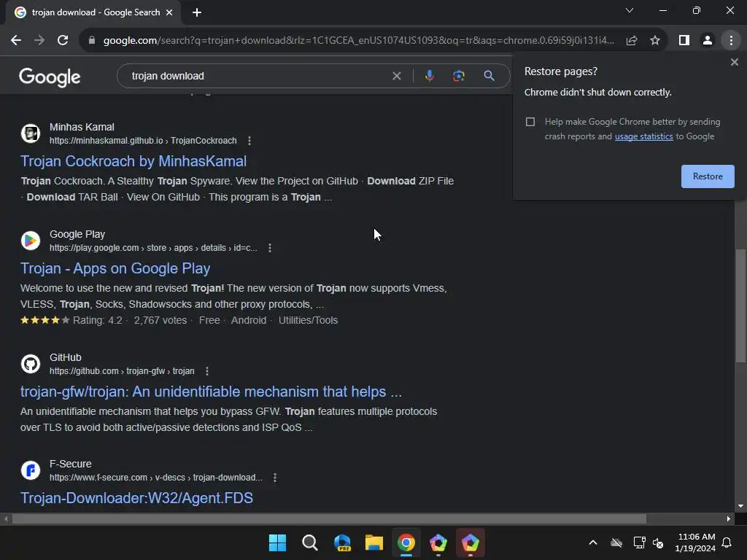Click the horizontal scroll left arrow

point(5,518)
